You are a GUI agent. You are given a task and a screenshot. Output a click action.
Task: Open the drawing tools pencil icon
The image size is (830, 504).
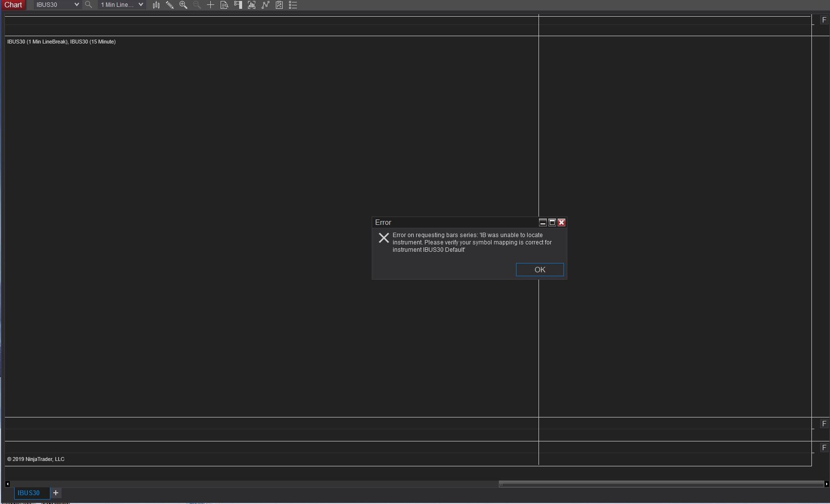click(x=170, y=5)
